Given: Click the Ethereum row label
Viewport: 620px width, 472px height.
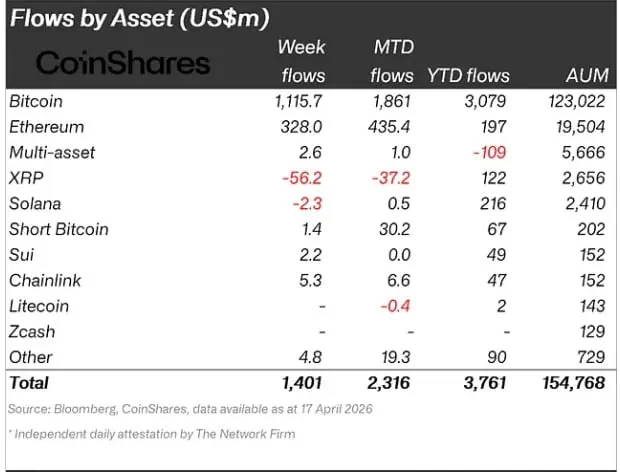Looking at the screenshot, I should click(x=46, y=127).
